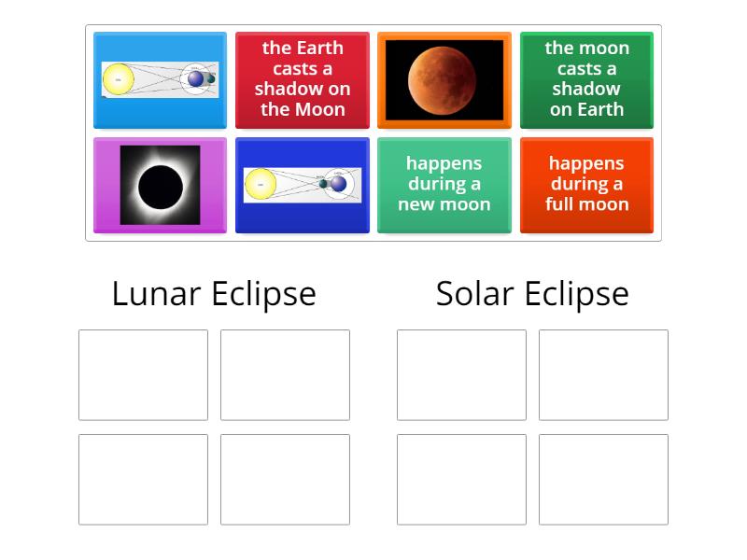Select the light blue sun-earth-moon diagram card

pyautogui.click(x=160, y=80)
